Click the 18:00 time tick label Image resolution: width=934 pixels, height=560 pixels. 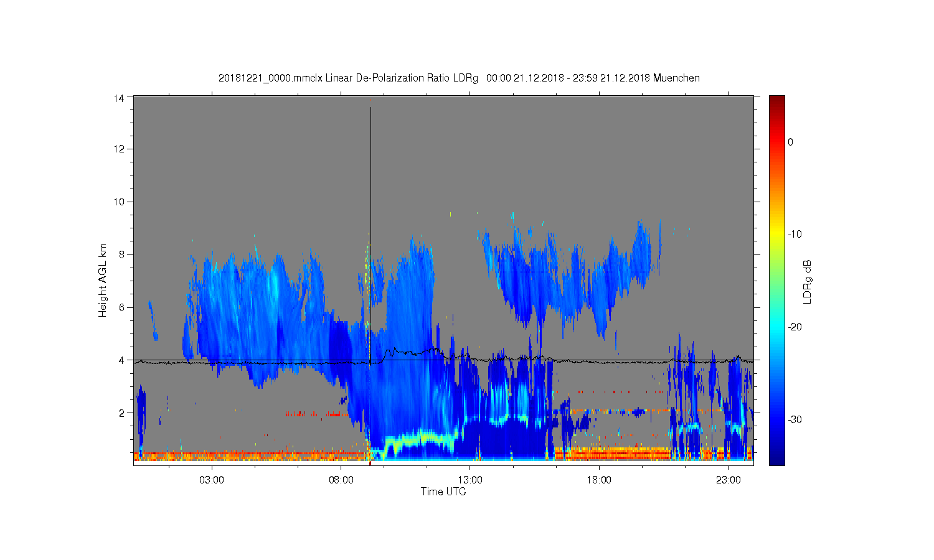[600, 480]
